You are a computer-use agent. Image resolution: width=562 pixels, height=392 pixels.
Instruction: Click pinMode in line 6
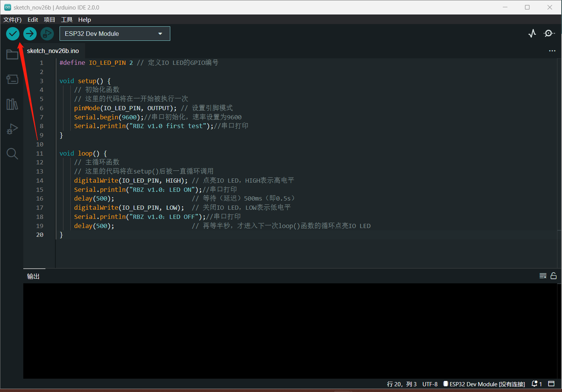pyautogui.click(x=87, y=108)
